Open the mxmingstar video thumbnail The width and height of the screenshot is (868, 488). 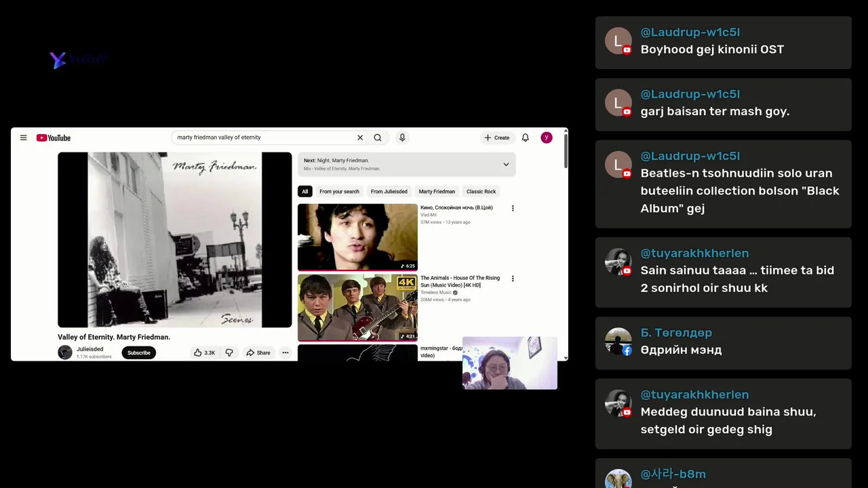tap(357, 352)
